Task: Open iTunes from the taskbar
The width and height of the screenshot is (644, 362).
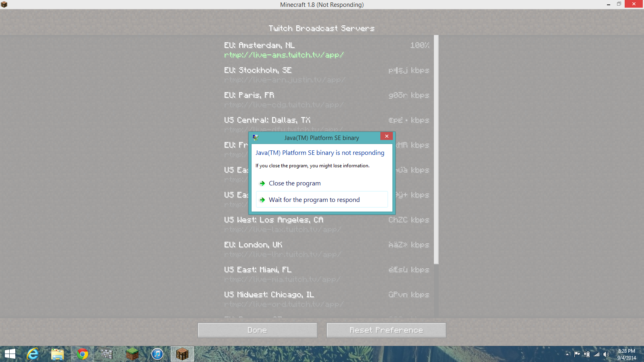Action: pyautogui.click(x=157, y=354)
